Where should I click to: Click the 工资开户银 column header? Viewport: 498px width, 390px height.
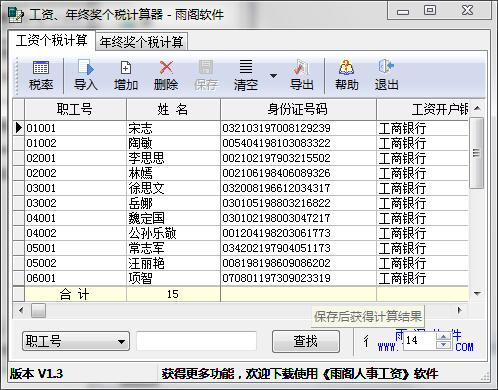[423, 109]
